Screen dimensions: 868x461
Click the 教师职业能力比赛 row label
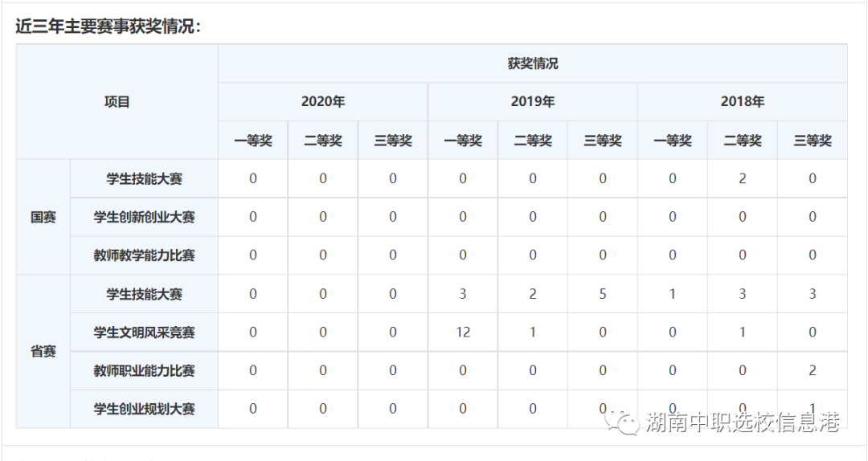(x=144, y=370)
